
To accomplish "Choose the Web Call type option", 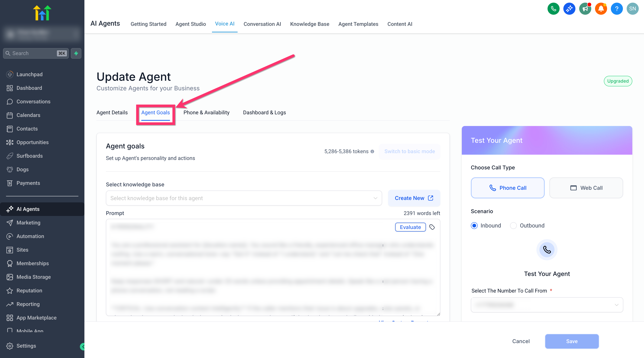I will coord(586,188).
